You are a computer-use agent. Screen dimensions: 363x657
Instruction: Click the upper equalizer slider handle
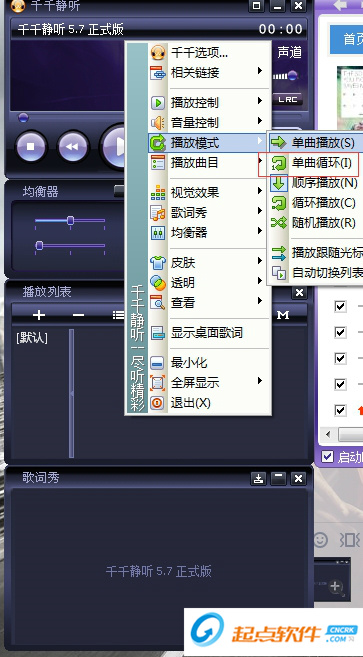[70, 220]
